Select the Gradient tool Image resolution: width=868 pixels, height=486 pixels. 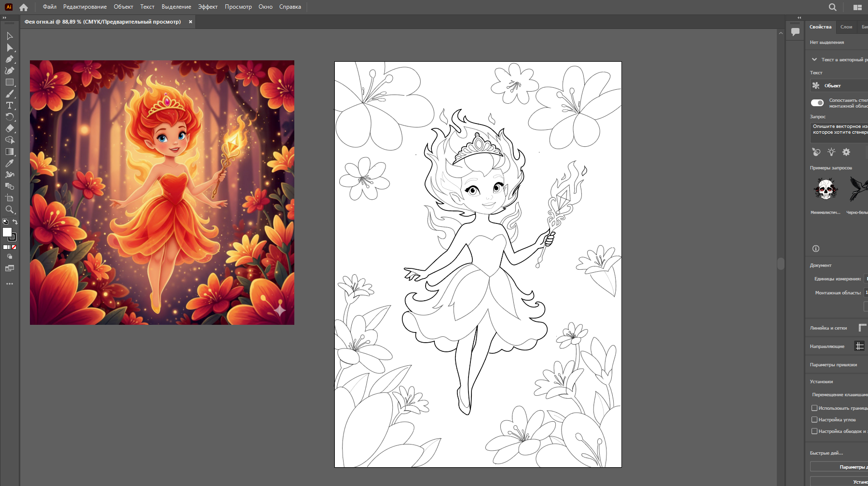point(10,152)
